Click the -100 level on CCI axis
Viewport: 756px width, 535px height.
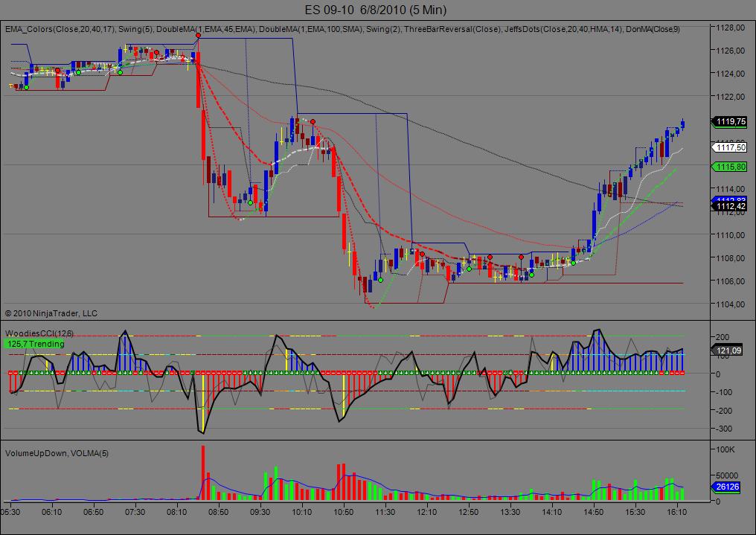coord(723,392)
